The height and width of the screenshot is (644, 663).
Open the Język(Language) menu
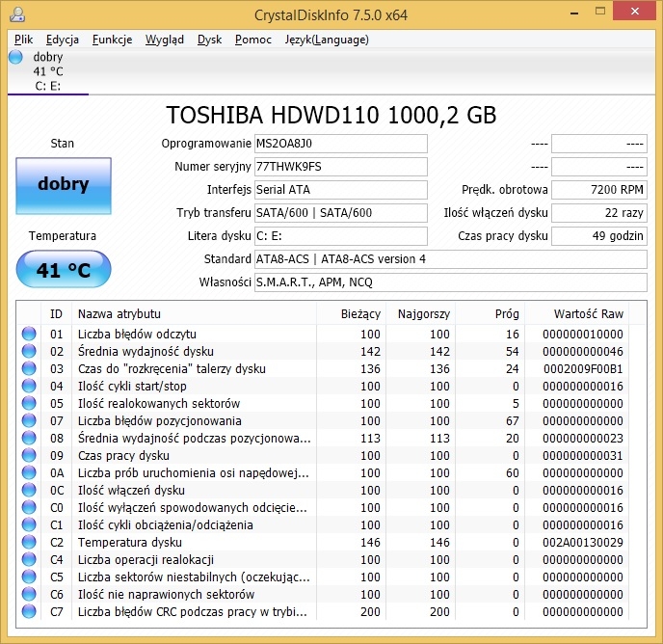327,40
